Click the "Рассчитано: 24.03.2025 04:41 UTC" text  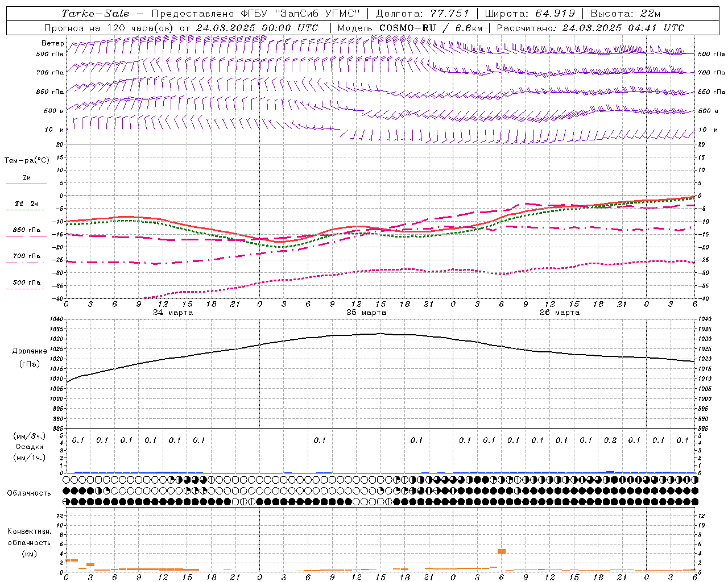point(590,28)
